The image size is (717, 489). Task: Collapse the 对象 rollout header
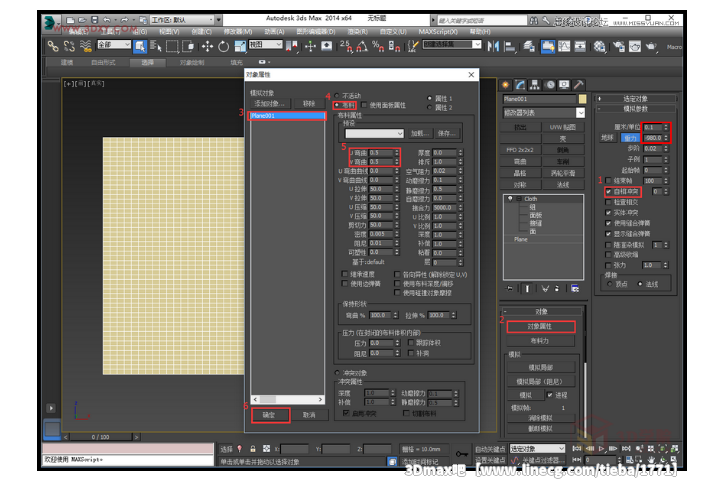pos(541,312)
